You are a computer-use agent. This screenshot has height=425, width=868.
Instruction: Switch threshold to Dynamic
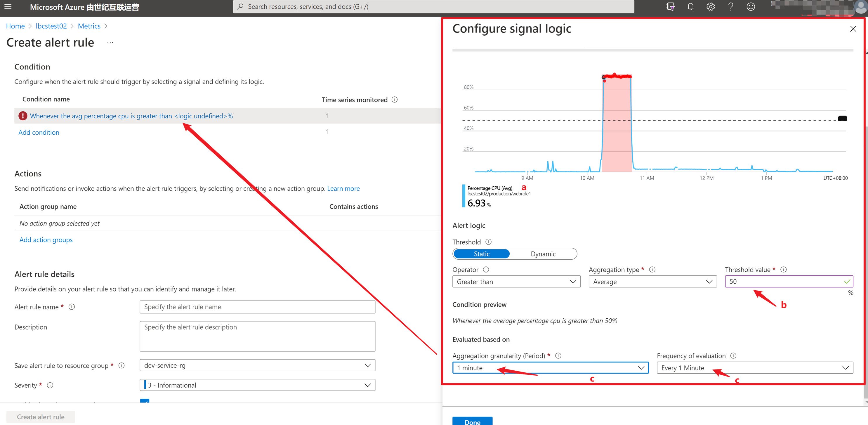tap(543, 254)
